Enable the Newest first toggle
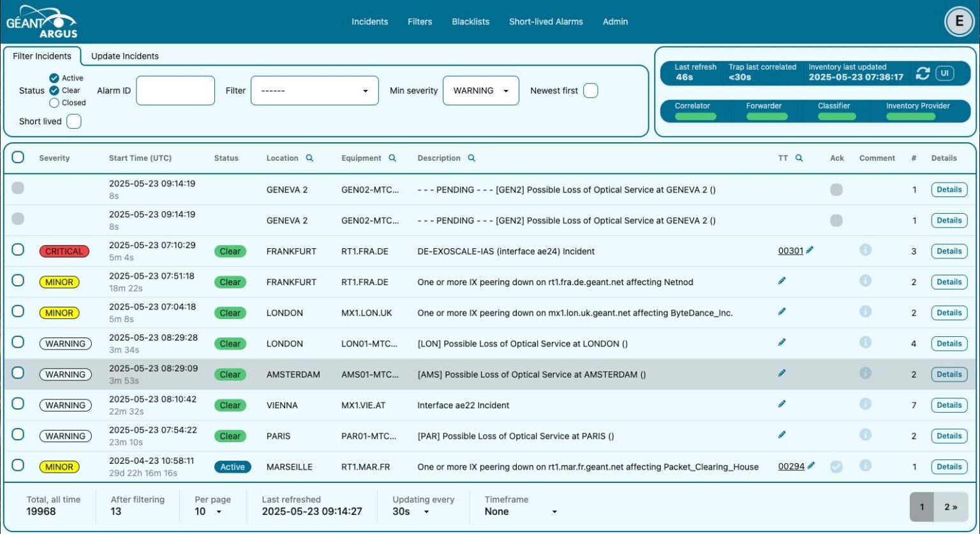The image size is (980, 534). click(591, 90)
